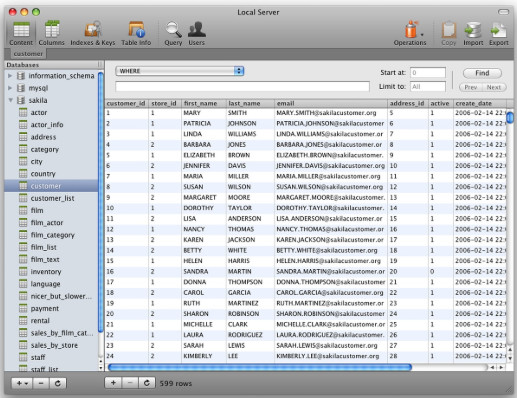Sort by store_id column header
The width and height of the screenshot is (517, 398).
[165, 103]
